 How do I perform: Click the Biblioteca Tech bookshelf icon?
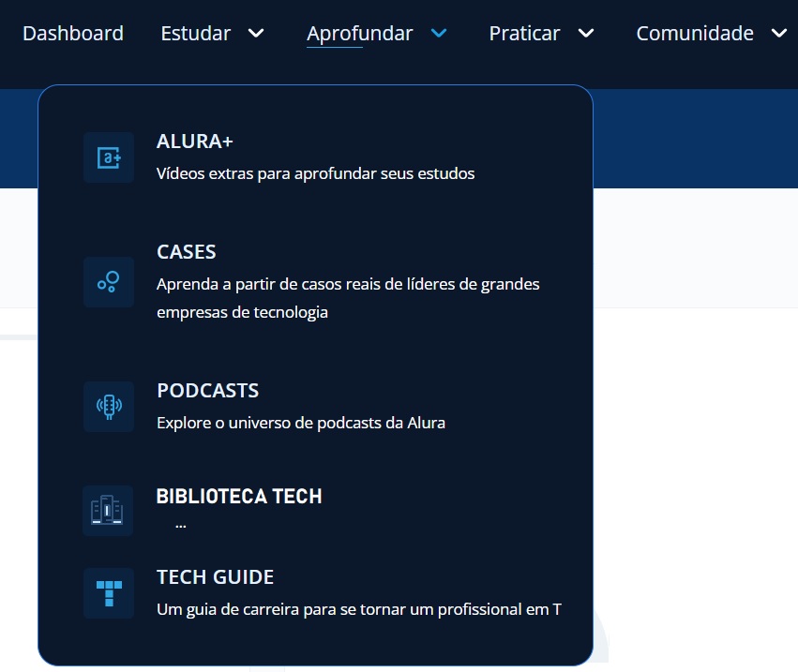click(108, 511)
